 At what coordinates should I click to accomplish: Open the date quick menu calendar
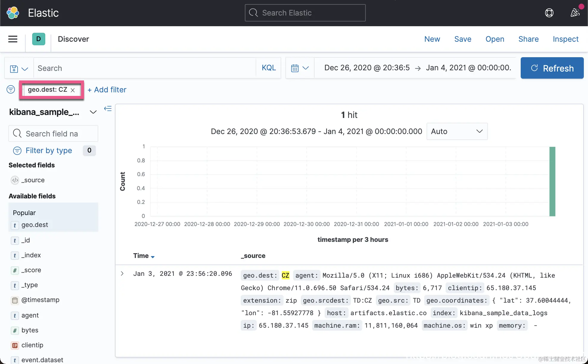pyautogui.click(x=300, y=68)
